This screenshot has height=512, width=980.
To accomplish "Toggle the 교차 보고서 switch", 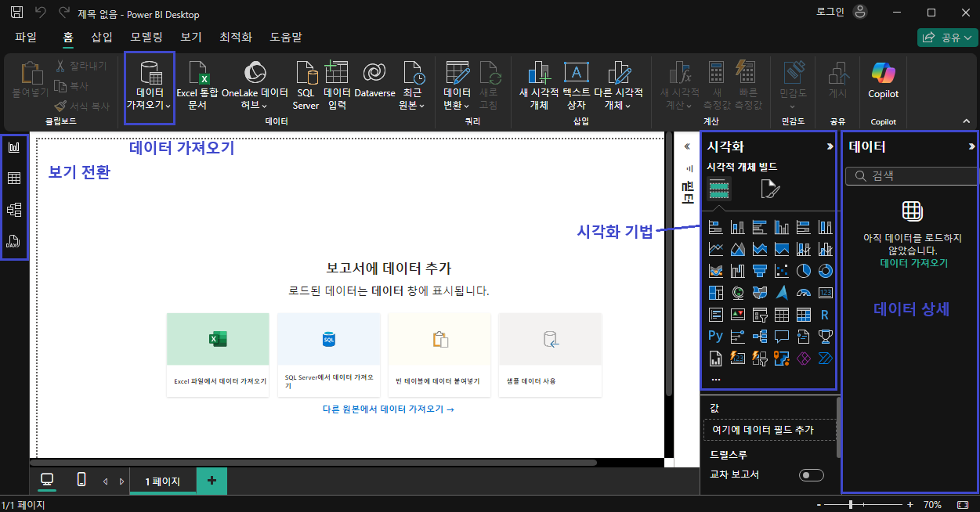I will [x=812, y=475].
